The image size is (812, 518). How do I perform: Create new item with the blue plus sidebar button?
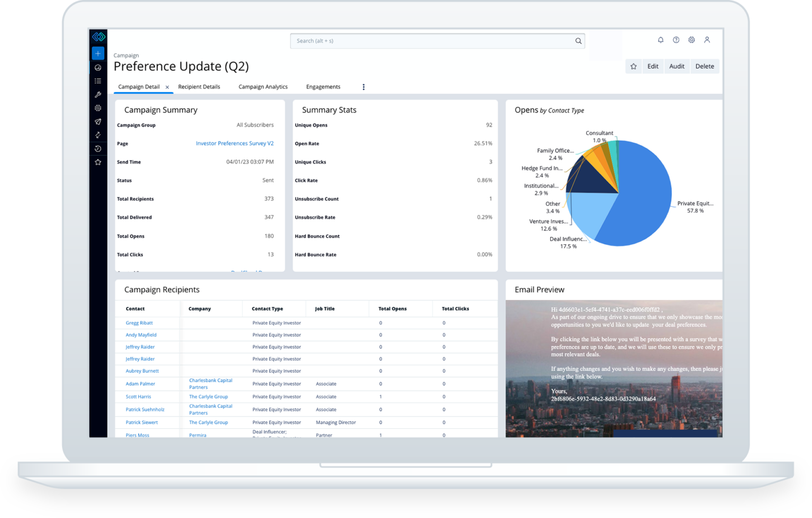(98, 53)
